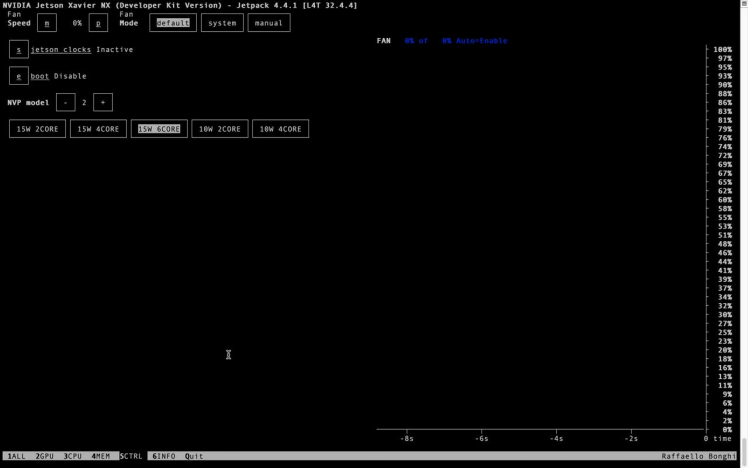748x468 pixels.
Task: Click the -8s time axis label
Action: tap(407, 438)
